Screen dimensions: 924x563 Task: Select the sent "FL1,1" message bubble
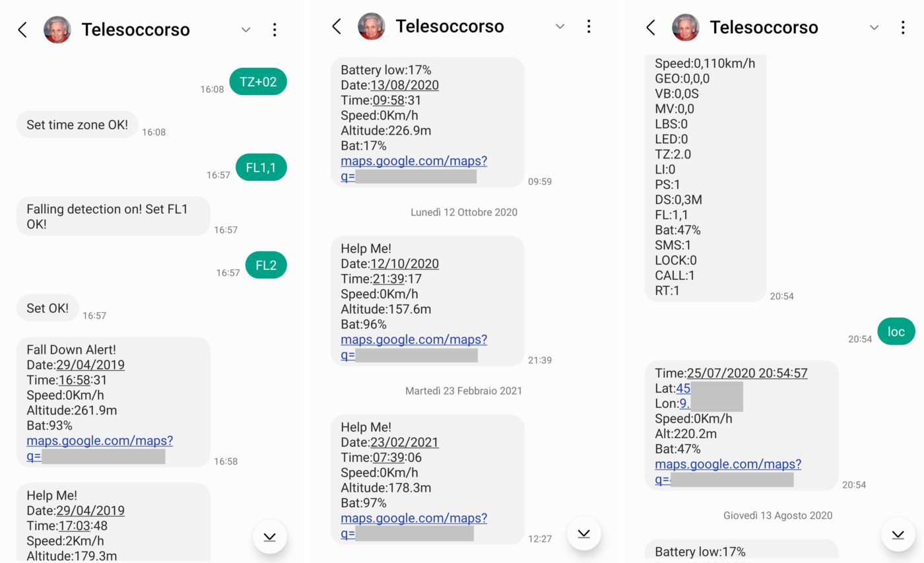261,168
